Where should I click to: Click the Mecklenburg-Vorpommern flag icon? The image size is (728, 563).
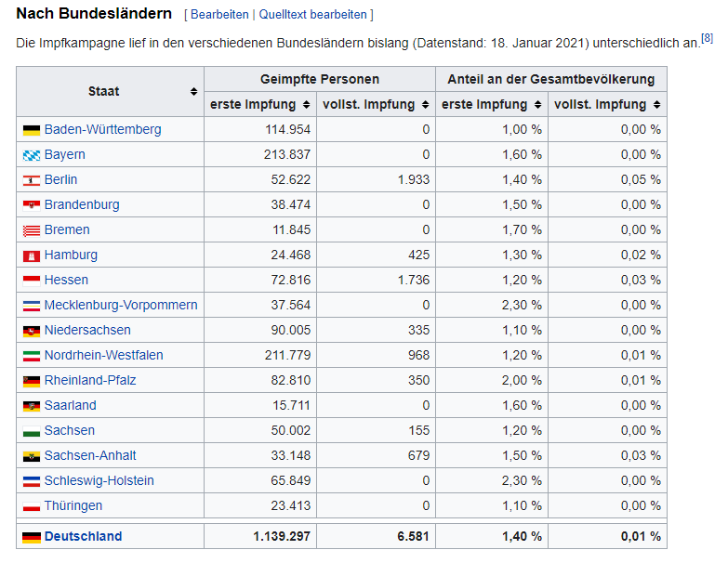[x=32, y=306]
